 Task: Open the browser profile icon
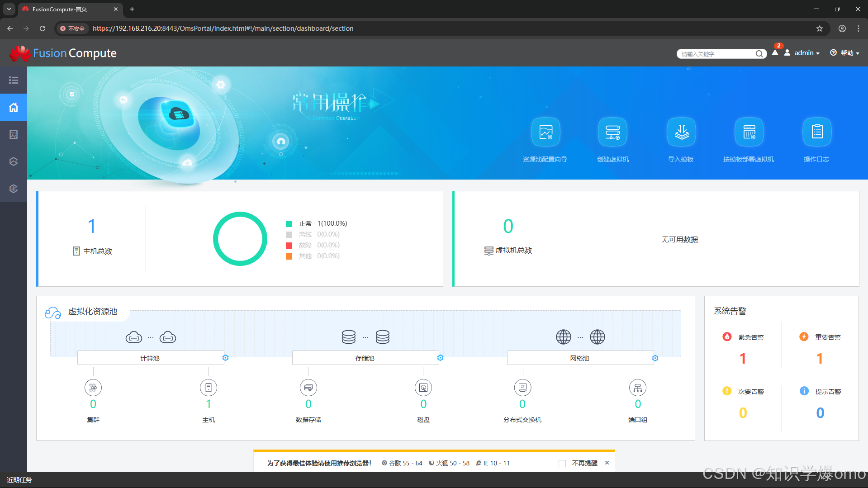tap(842, 28)
